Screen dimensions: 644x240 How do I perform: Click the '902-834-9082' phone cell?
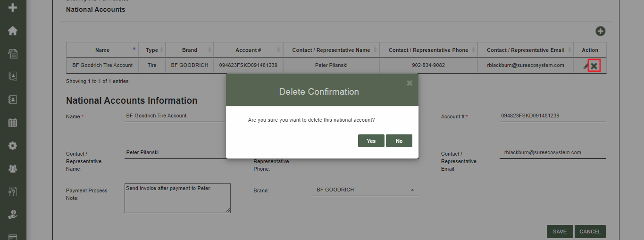pos(428,65)
